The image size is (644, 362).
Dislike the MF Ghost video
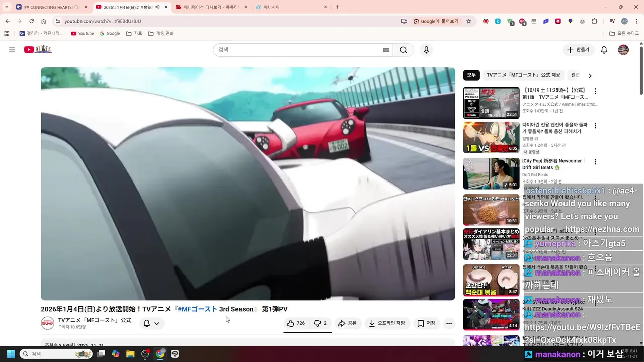coord(320,323)
